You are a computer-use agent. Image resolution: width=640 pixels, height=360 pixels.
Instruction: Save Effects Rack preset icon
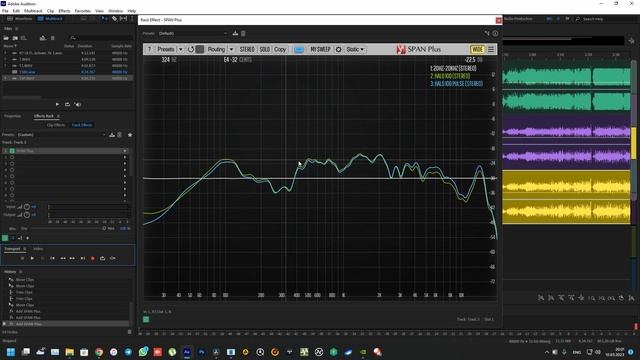click(112, 135)
